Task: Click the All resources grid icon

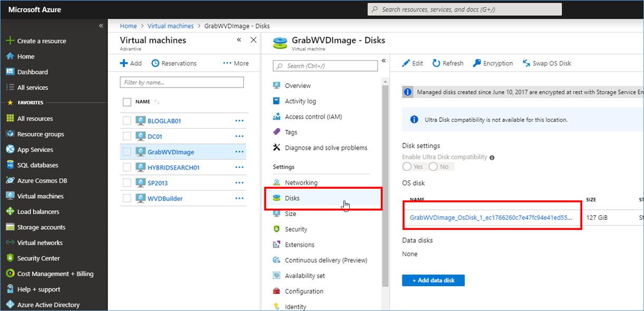Action: [x=9, y=119]
